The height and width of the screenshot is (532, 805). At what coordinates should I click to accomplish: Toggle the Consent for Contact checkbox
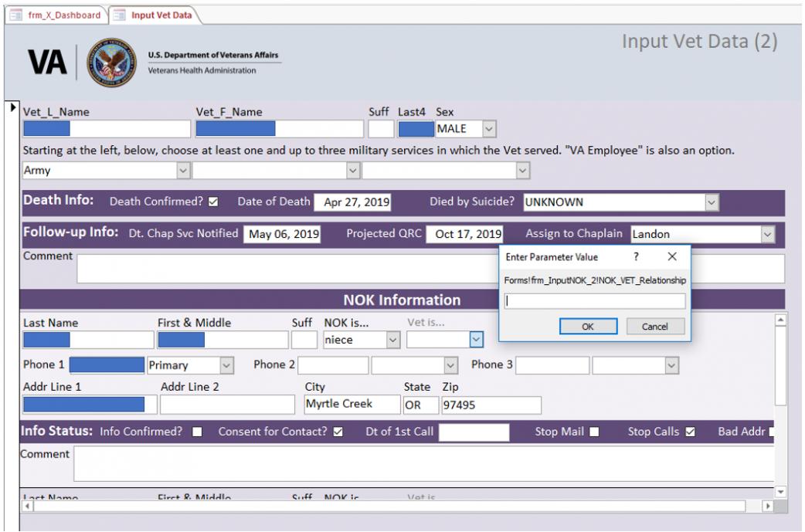click(x=337, y=432)
